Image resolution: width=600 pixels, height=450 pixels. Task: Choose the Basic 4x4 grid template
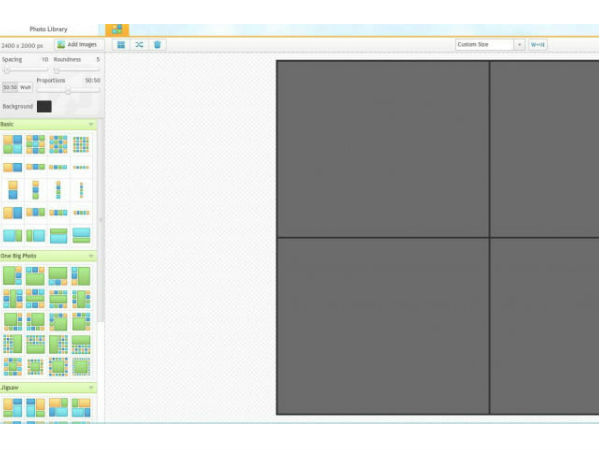pyautogui.click(x=58, y=144)
